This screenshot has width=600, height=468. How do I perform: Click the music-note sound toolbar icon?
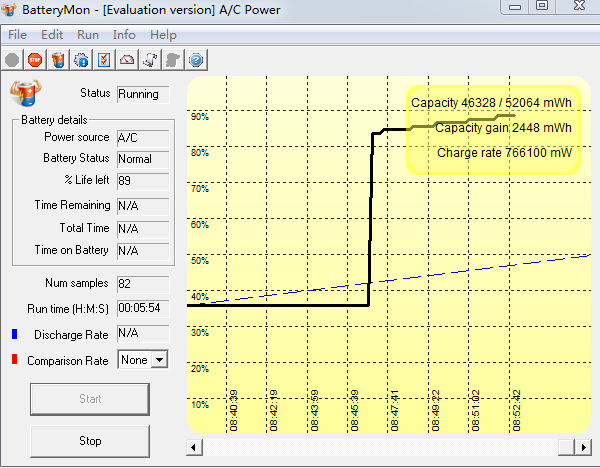click(150, 60)
